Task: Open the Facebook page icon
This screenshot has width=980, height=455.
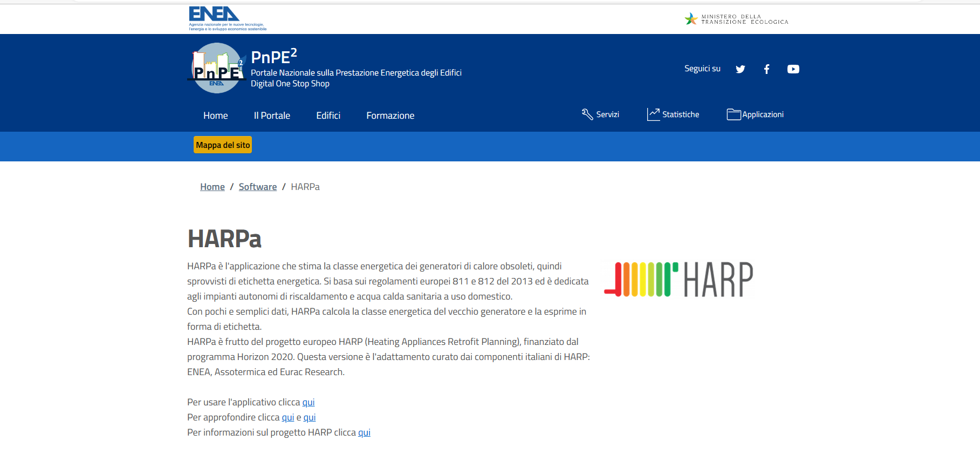Action: point(766,69)
